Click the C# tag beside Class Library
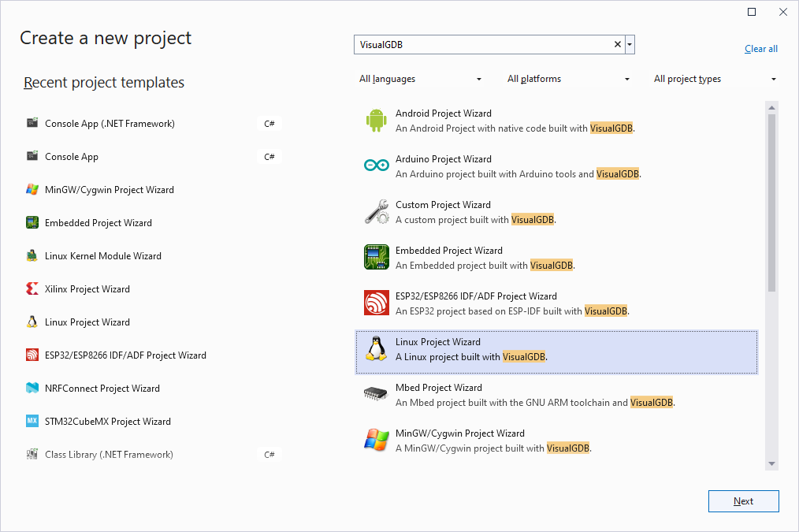This screenshot has height=532, width=799. (269, 455)
